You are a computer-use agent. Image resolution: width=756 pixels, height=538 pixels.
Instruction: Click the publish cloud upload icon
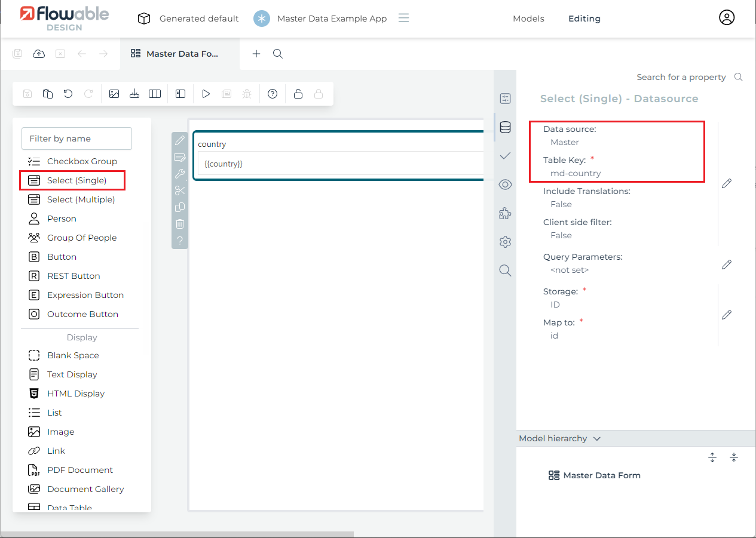point(39,54)
